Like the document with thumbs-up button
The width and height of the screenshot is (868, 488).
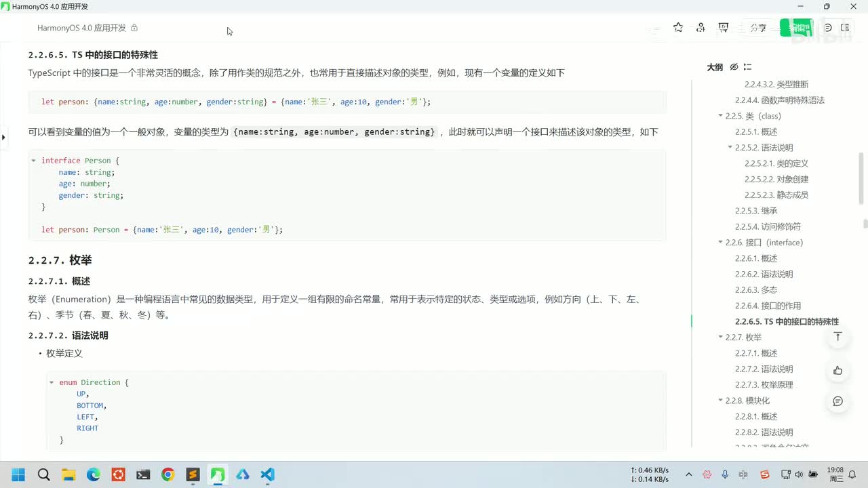point(838,370)
